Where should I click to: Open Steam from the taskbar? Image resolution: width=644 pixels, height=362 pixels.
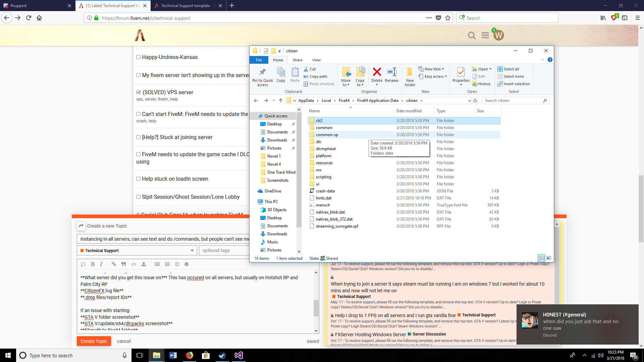tap(222, 355)
